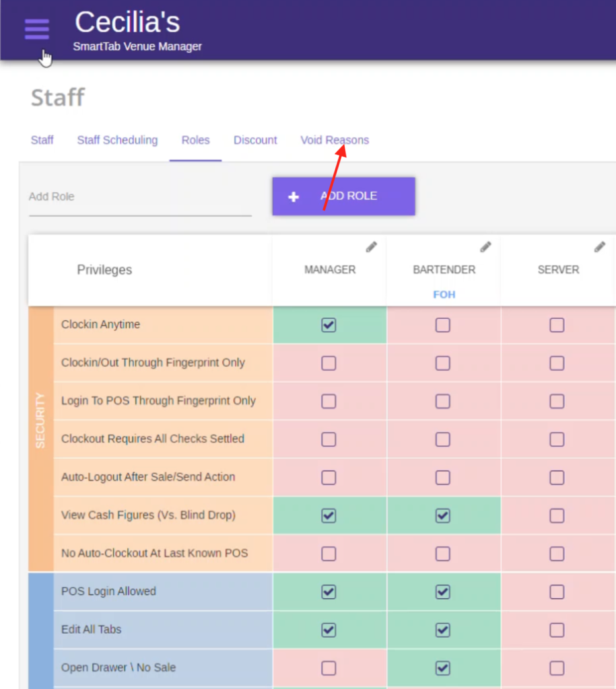This screenshot has width=616, height=689.
Task: Go to the Staff tab
Action: click(x=42, y=140)
